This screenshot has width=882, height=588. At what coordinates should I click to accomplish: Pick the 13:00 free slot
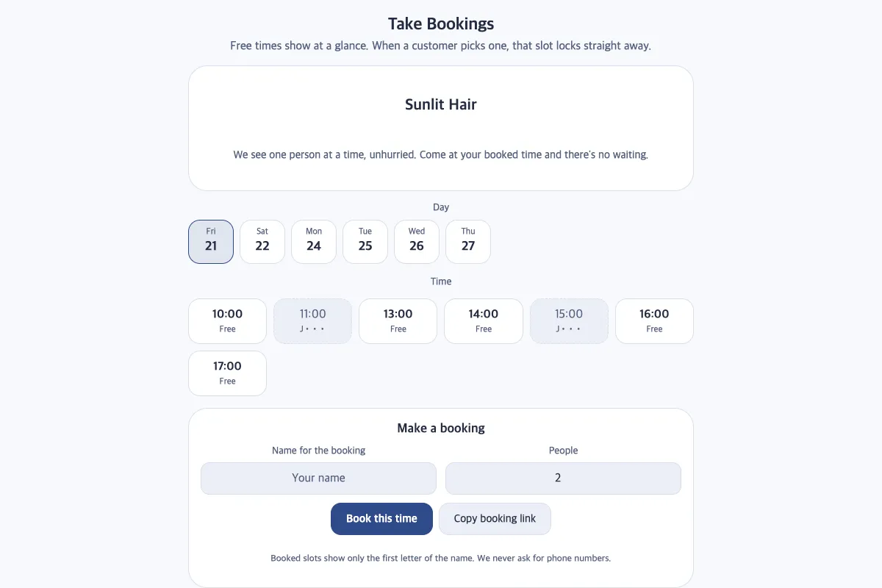[x=398, y=321]
